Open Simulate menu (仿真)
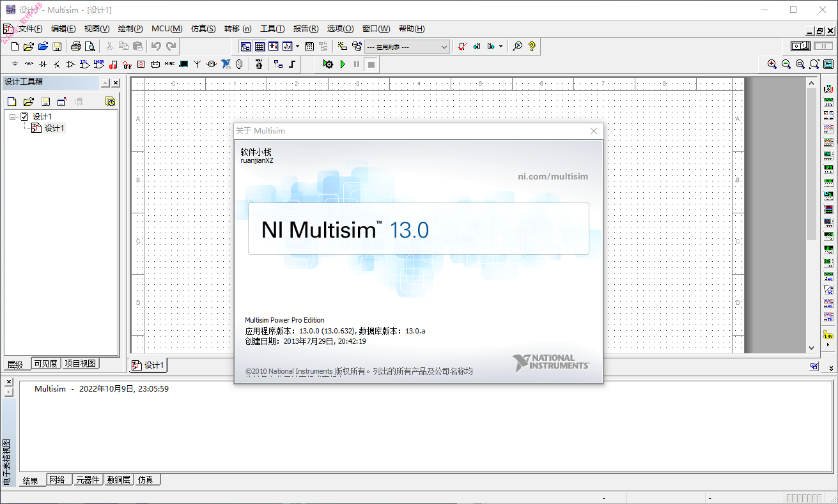The image size is (838, 504). tap(203, 29)
